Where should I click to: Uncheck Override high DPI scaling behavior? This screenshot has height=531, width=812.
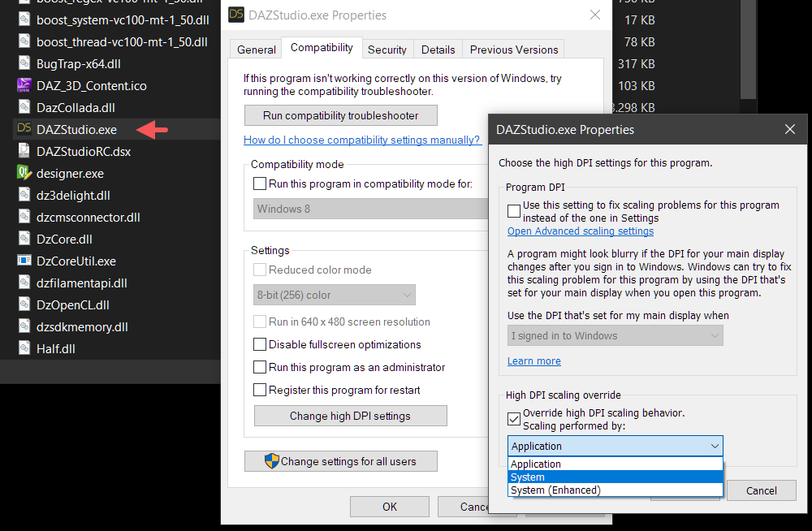(514, 419)
